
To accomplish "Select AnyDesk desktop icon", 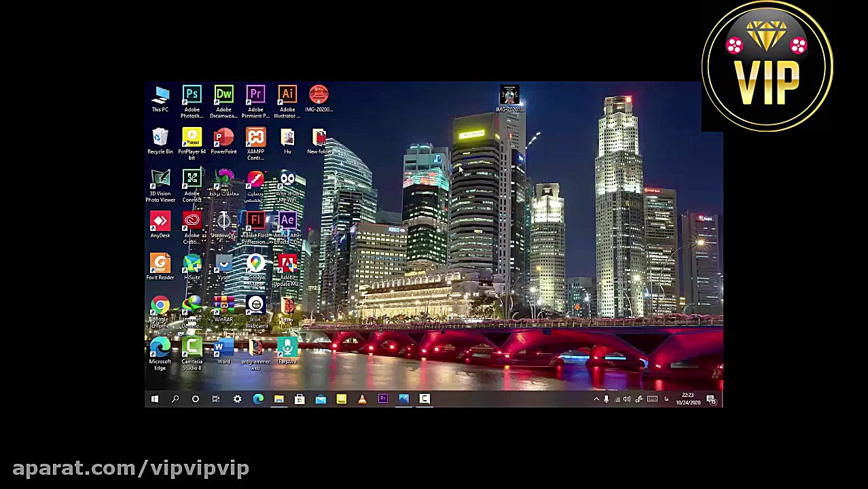I will tap(160, 225).
